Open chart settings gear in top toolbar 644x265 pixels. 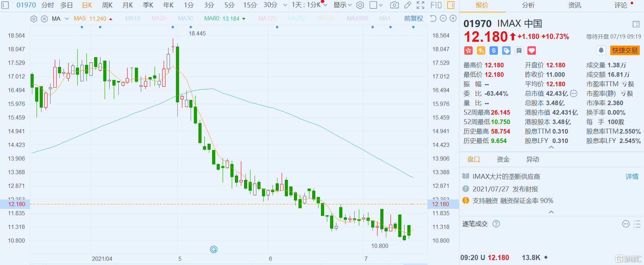[360, 5]
